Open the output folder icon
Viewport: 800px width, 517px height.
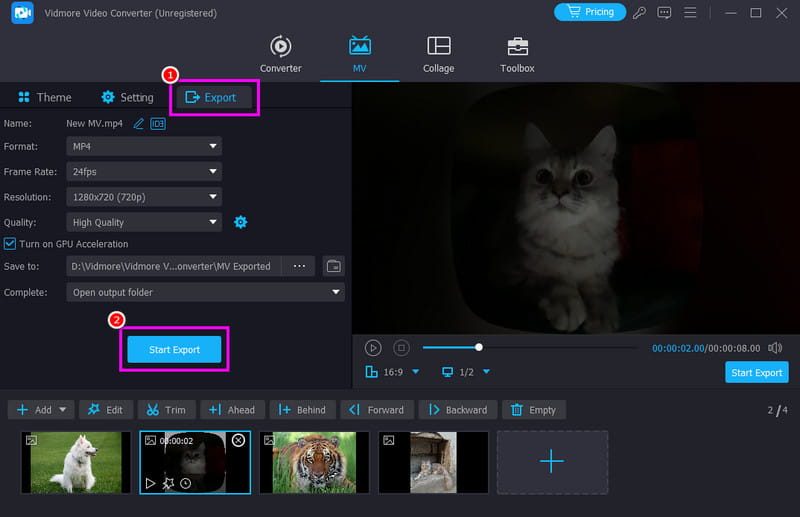[334, 266]
